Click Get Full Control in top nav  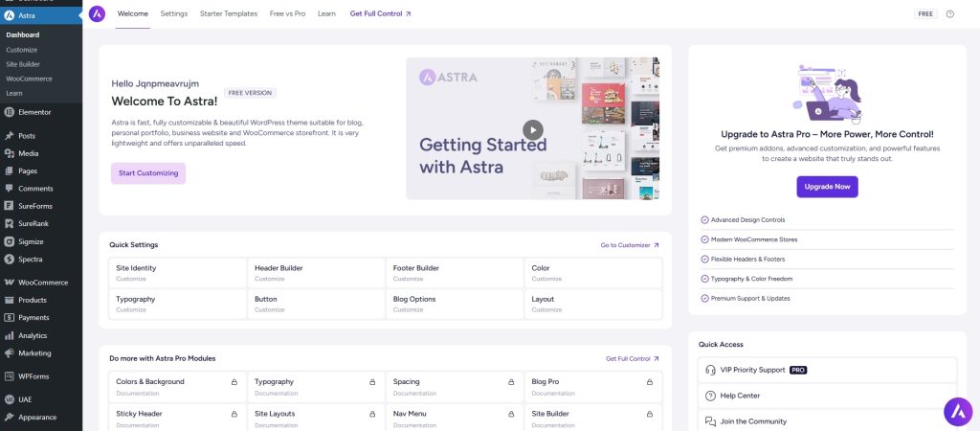pos(381,13)
